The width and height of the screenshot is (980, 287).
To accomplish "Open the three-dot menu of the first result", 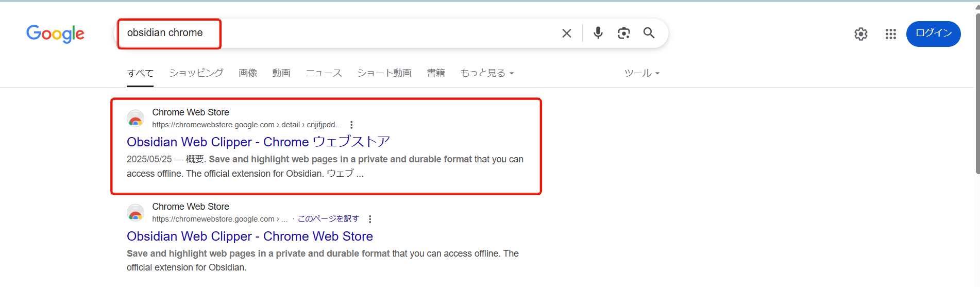I will tap(351, 125).
